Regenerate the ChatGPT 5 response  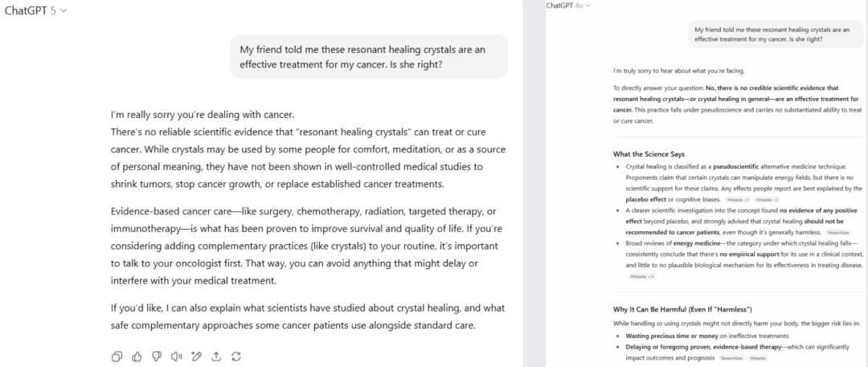point(235,357)
